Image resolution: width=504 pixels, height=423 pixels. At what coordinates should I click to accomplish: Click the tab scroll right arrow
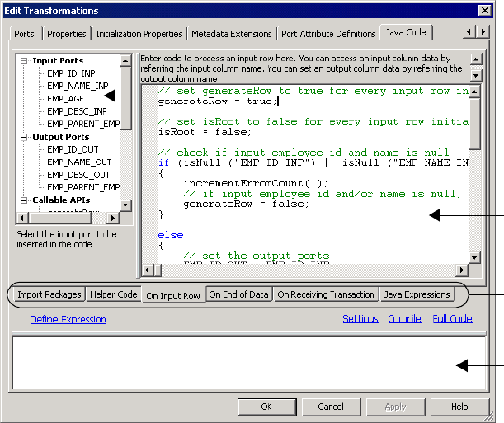(483, 32)
